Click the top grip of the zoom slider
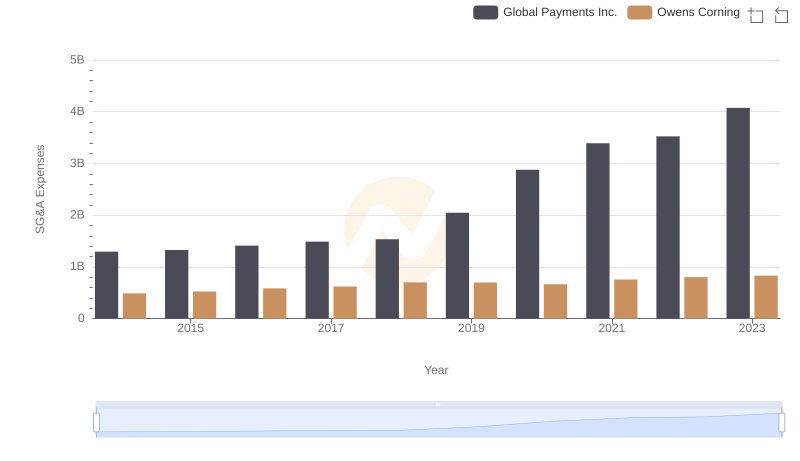Screen dimensions: 800x461 439,404
